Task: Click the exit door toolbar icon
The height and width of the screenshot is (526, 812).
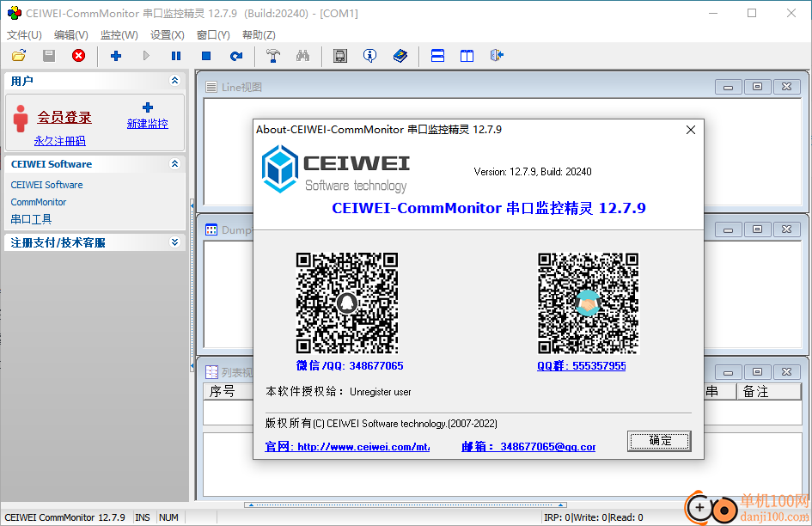Action: tap(498, 56)
